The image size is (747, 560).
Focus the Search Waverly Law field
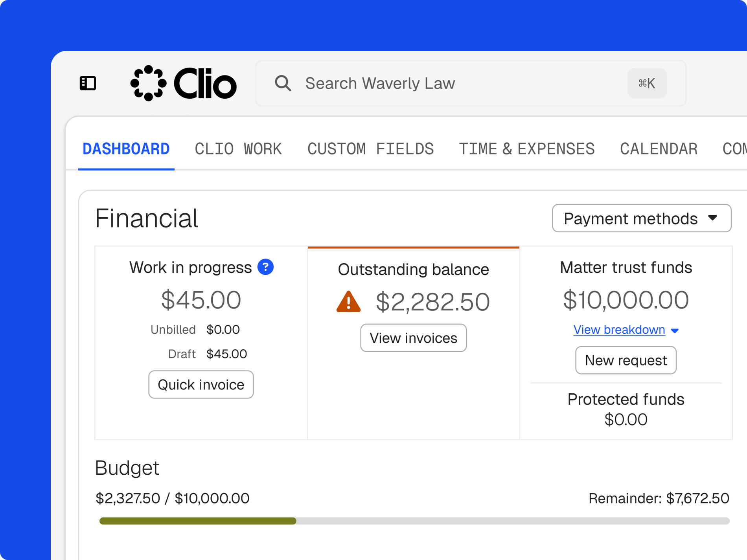(x=471, y=83)
